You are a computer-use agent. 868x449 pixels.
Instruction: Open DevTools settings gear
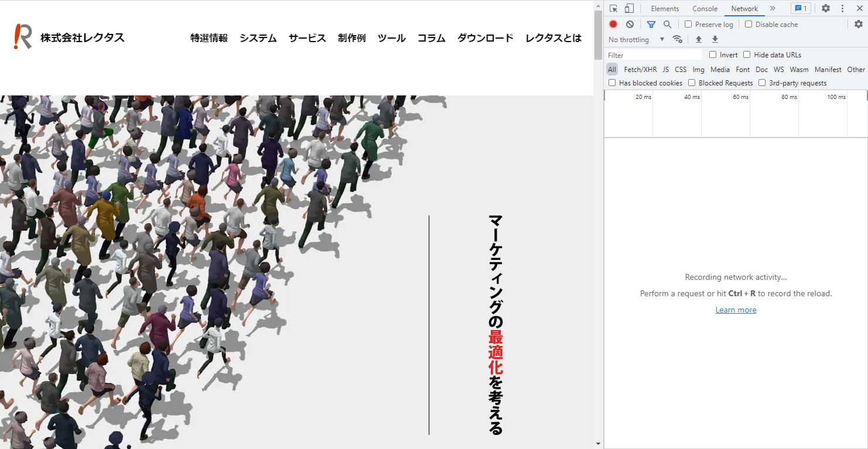coord(825,8)
